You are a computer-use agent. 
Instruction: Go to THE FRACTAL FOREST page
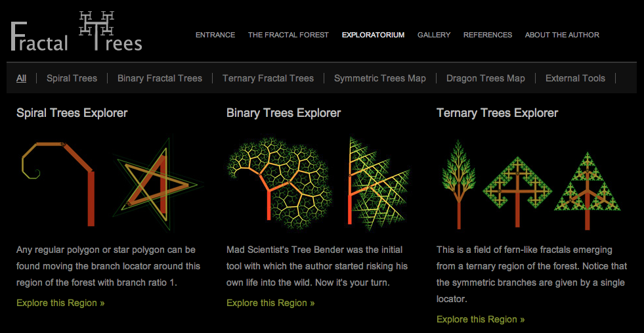point(288,35)
